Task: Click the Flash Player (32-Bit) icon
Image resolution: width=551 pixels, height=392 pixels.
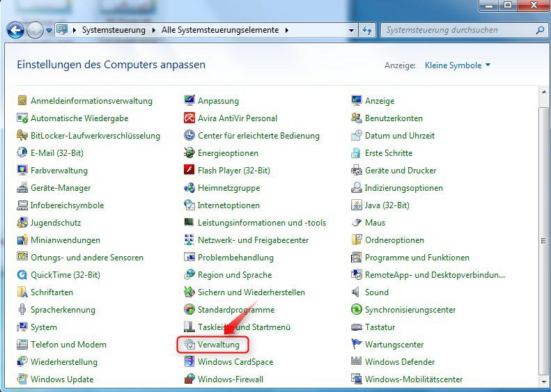Action: coord(189,171)
